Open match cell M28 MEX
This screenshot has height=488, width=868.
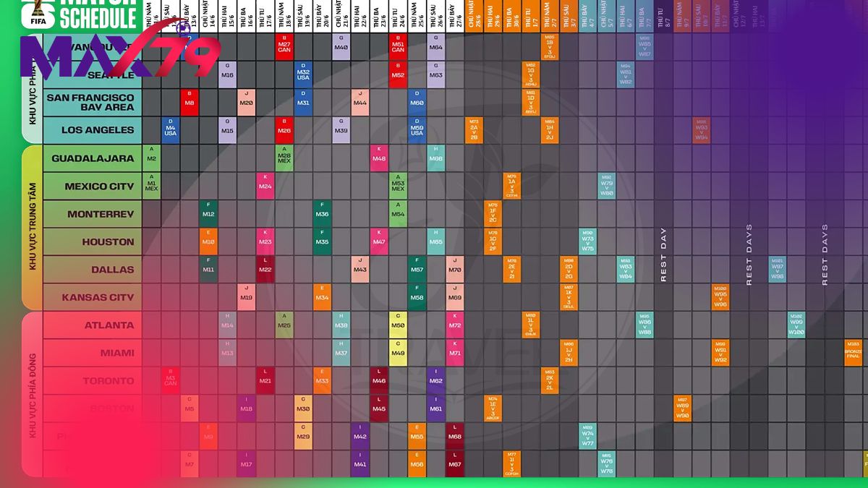[284, 158]
